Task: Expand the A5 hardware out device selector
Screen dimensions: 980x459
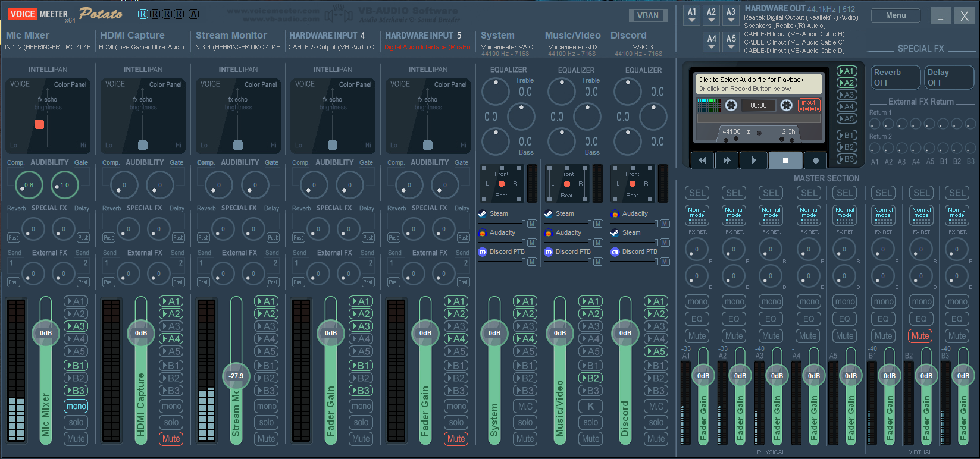Action: coord(731,42)
